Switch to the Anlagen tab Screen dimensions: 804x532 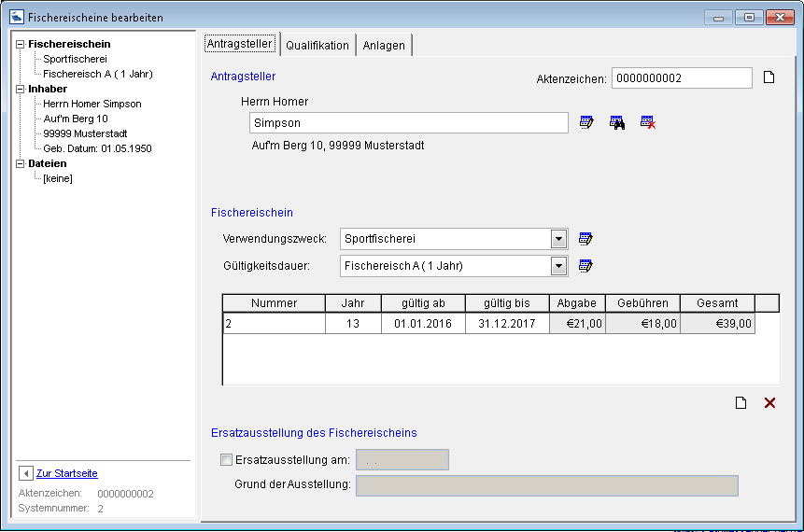pos(384,45)
